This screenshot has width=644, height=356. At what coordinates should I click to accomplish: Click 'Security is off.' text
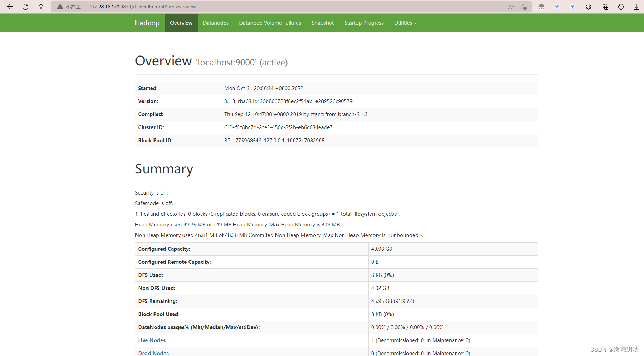pos(151,193)
